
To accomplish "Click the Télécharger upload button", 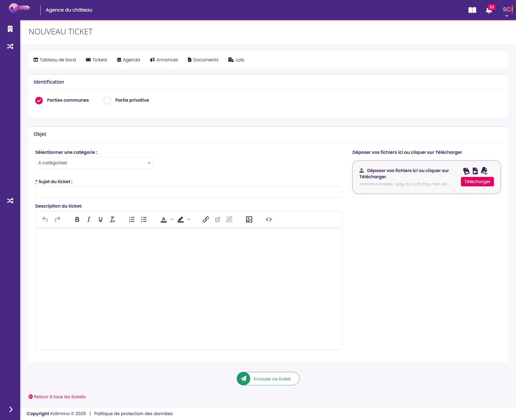I will tap(477, 181).
